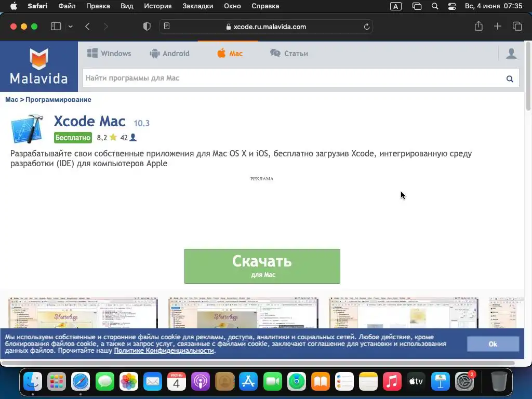Viewport: 532px width, 399px height.
Task: Open Spotlight search in menu bar
Action: tap(435, 6)
